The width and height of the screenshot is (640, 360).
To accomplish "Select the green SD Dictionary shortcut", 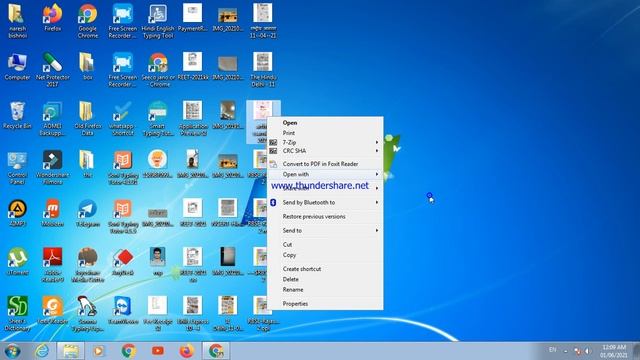I will click(17, 314).
